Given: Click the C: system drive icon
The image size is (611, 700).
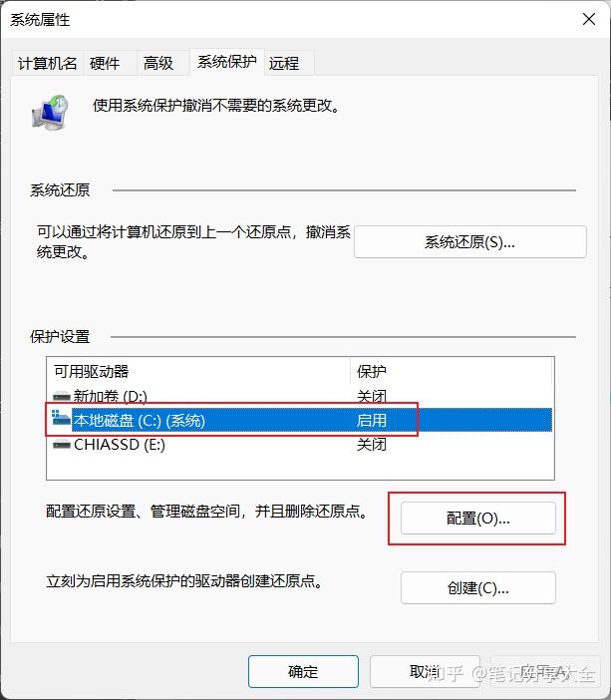Looking at the screenshot, I should [62, 418].
